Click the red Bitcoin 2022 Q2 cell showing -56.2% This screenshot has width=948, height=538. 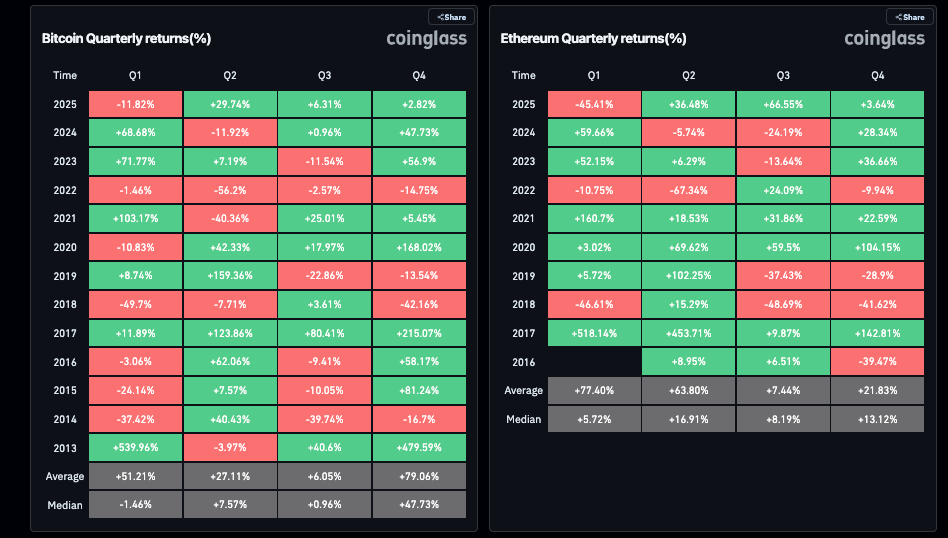coord(230,190)
